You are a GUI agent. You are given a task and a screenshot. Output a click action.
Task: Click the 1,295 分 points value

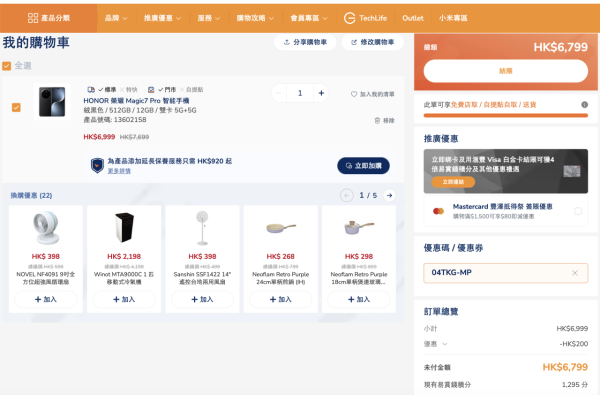[x=575, y=385]
